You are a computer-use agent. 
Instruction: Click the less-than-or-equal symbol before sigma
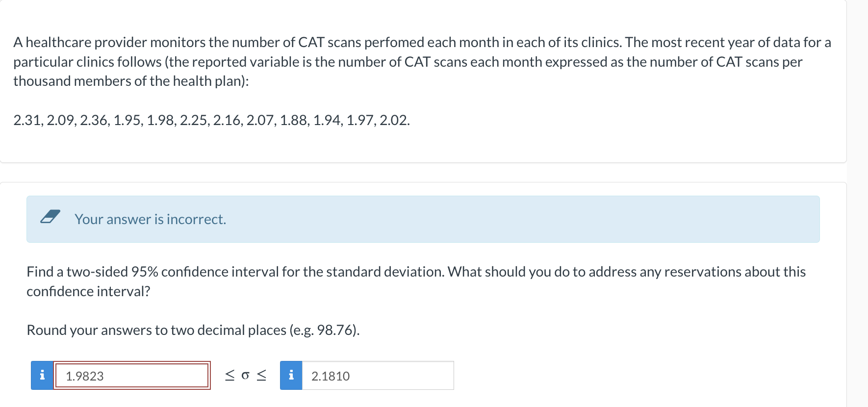click(x=229, y=375)
